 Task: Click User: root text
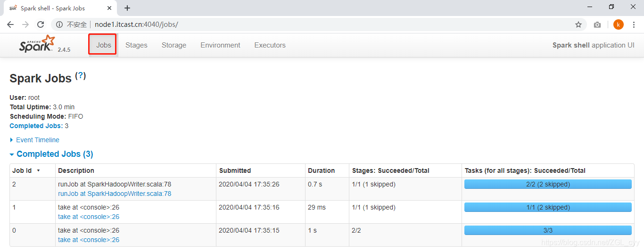pos(25,97)
